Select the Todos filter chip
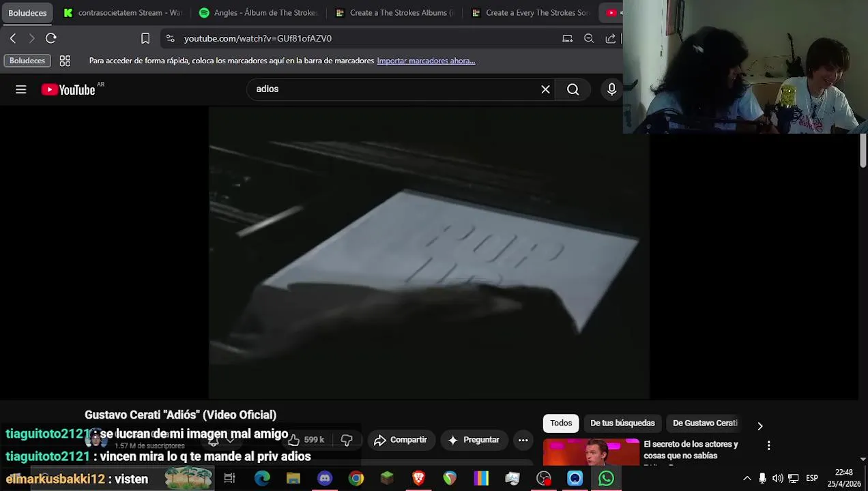This screenshot has height=491, width=868. tap(561, 423)
